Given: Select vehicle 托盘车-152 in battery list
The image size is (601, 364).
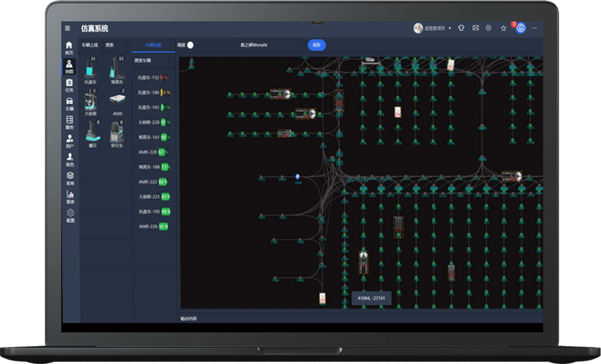Looking at the screenshot, I should 151,77.
